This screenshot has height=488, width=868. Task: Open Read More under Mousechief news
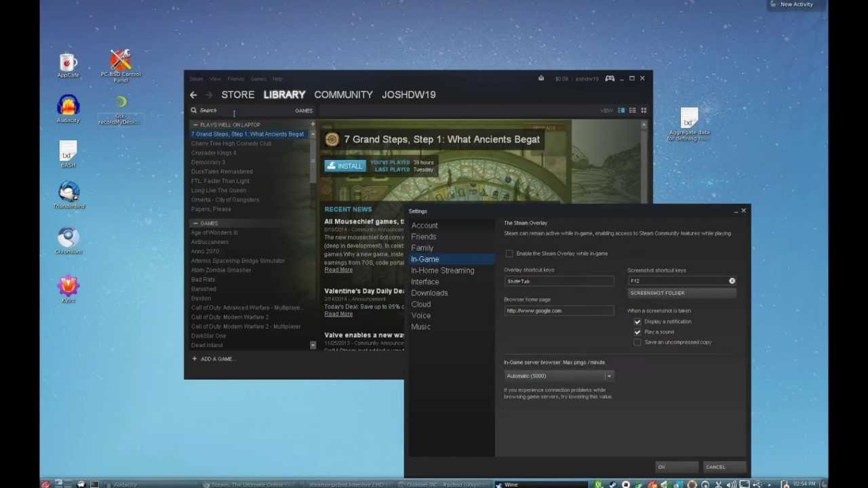point(338,270)
